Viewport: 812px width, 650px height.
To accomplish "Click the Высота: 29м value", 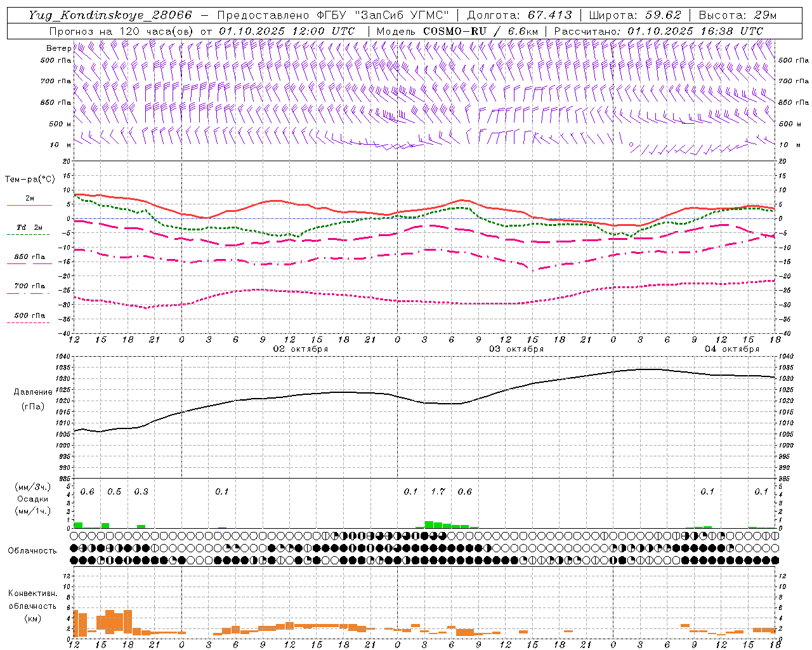I will point(737,15).
